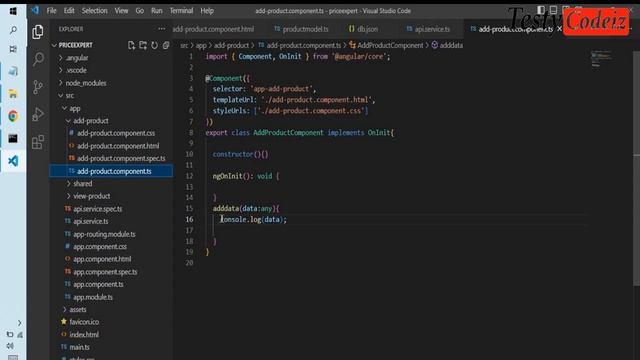Expand the node_modules folder
Viewport: 640px width, 360px height.
(86, 83)
